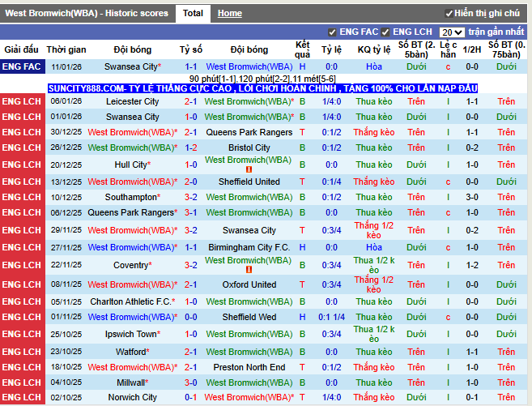The height and width of the screenshot is (406, 532).
Task: Switch to the Total tab
Action: tap(193, 14)
